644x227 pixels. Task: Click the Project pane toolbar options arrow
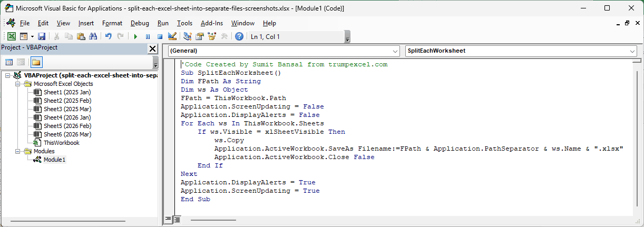pyautogui.click(x=155, y=63)
